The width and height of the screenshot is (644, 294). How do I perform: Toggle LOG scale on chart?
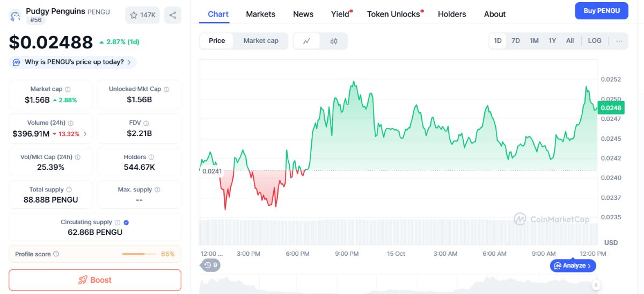point(595,41)
